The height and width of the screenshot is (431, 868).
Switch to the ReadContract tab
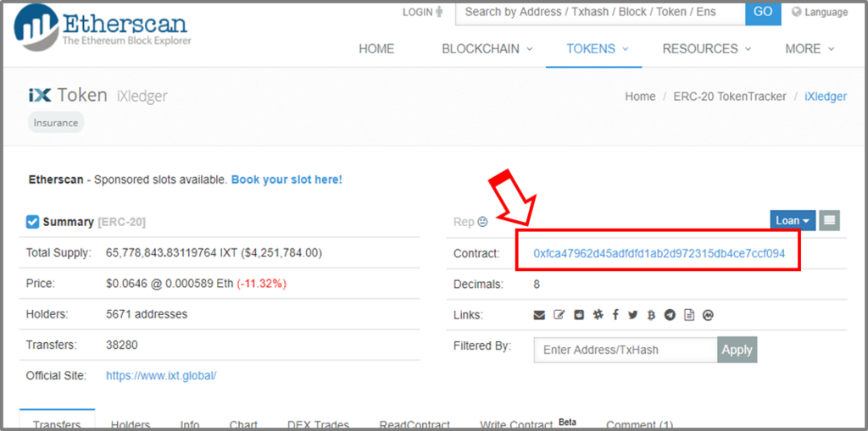415,424
